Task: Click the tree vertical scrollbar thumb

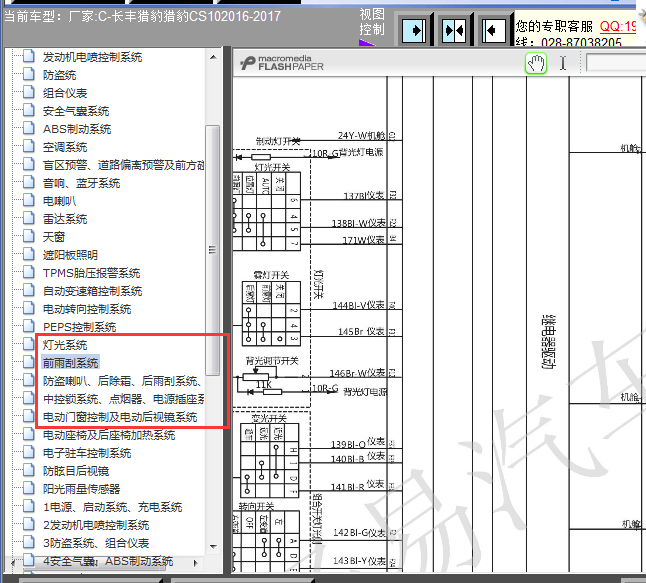Action: [x=213, y=250]
